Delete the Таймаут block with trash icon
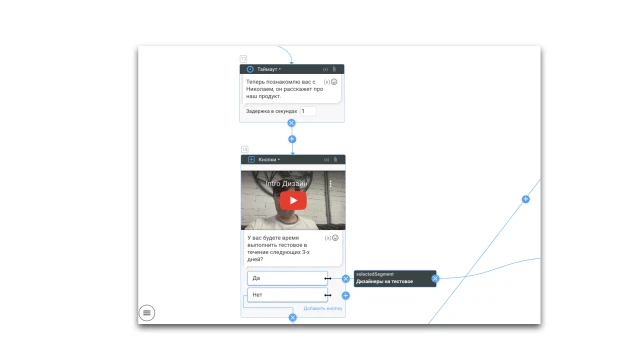Viewport: 640px width, 360px height. [334, 69]
